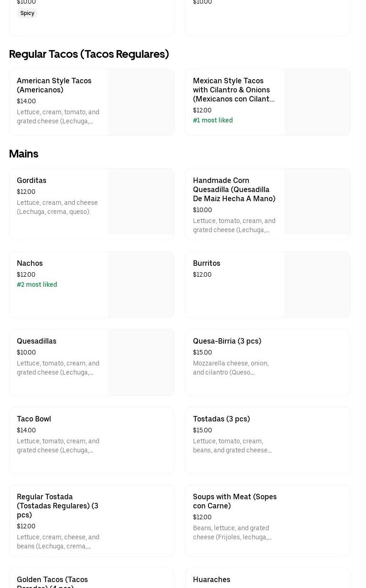Viewport: 366px width, 588px height.
Task: Choose the Burritos menu item title
Action: (207, 263)
